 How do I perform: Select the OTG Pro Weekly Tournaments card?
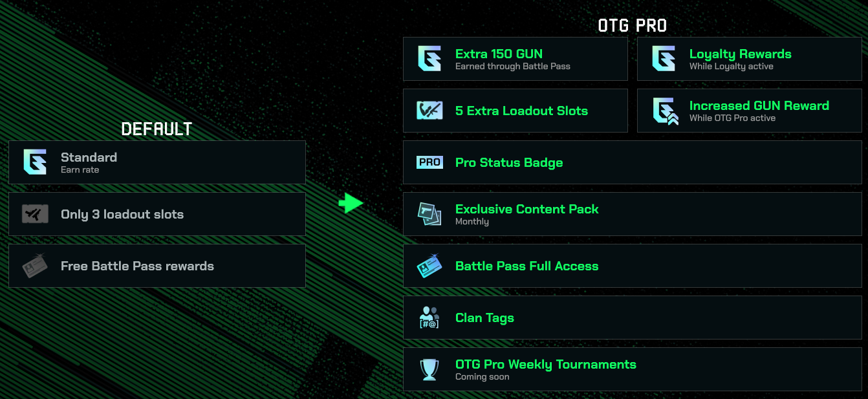(632, 369)
